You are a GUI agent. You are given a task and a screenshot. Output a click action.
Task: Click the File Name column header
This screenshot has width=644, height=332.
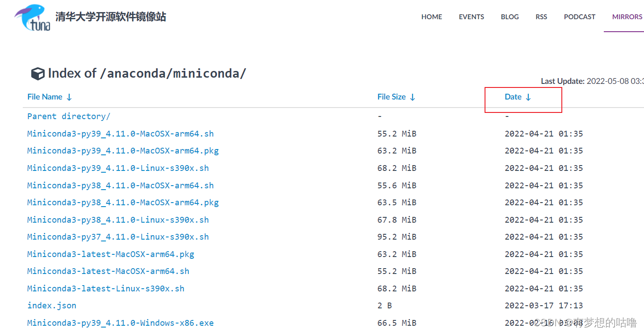(45, 97)
